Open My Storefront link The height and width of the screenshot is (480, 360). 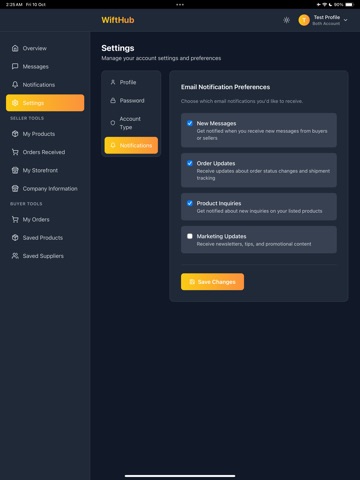[x=45, y=170]
